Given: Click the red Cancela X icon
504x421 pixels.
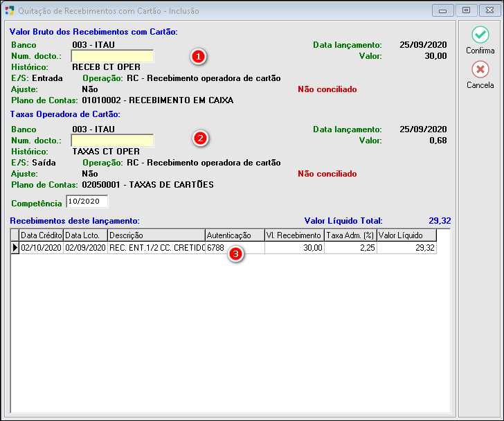Looking at the screenshot, I should tap(480, 69).
